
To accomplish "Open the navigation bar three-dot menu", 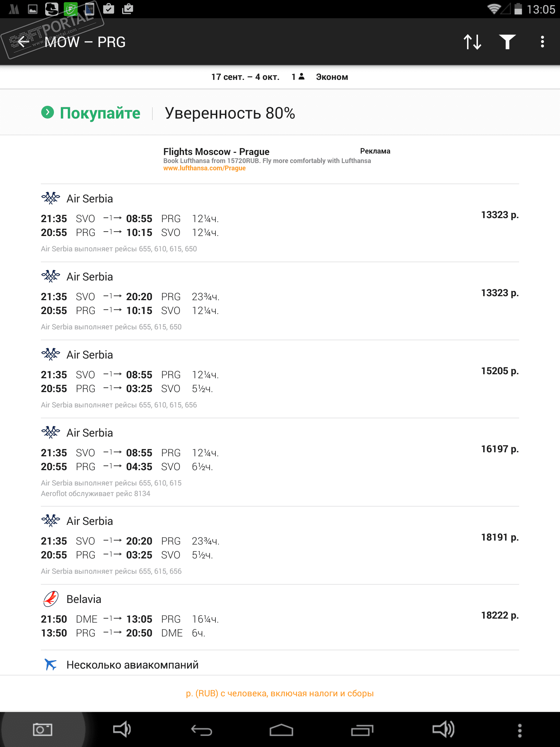I will tap(520, 730).
